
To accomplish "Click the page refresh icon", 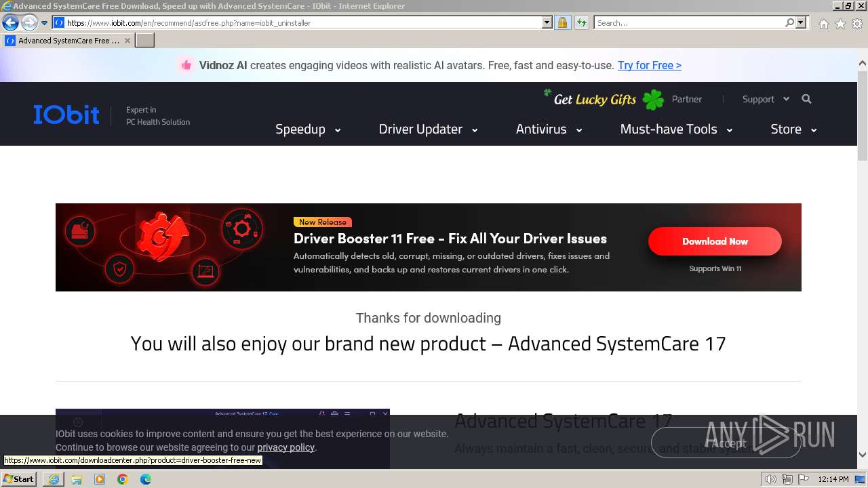I will 581,23.
